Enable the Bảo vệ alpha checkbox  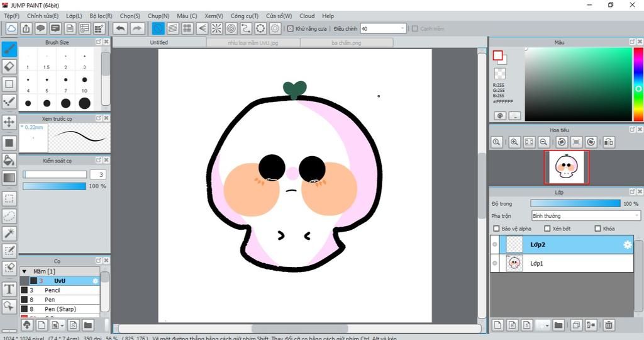click(497, 229)
